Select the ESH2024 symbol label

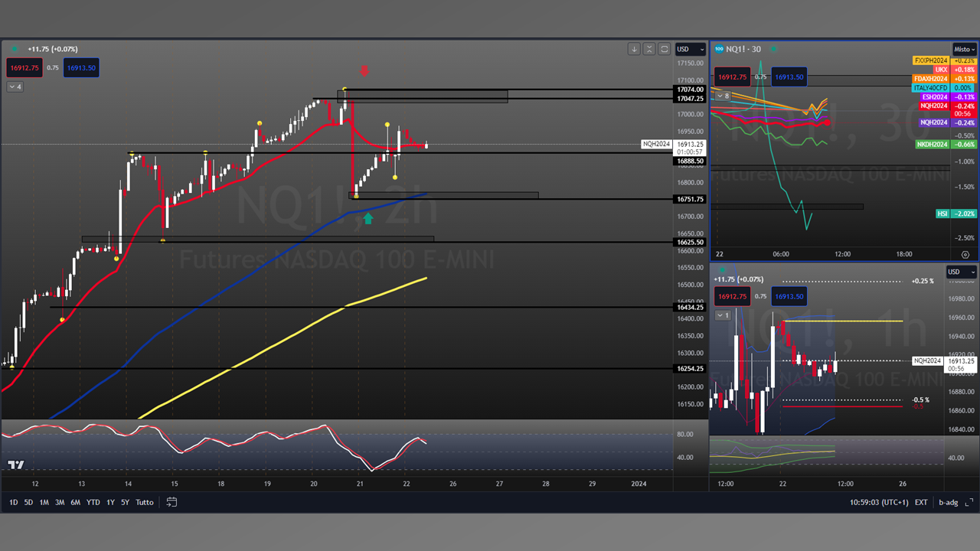click(x=934, y=97)
